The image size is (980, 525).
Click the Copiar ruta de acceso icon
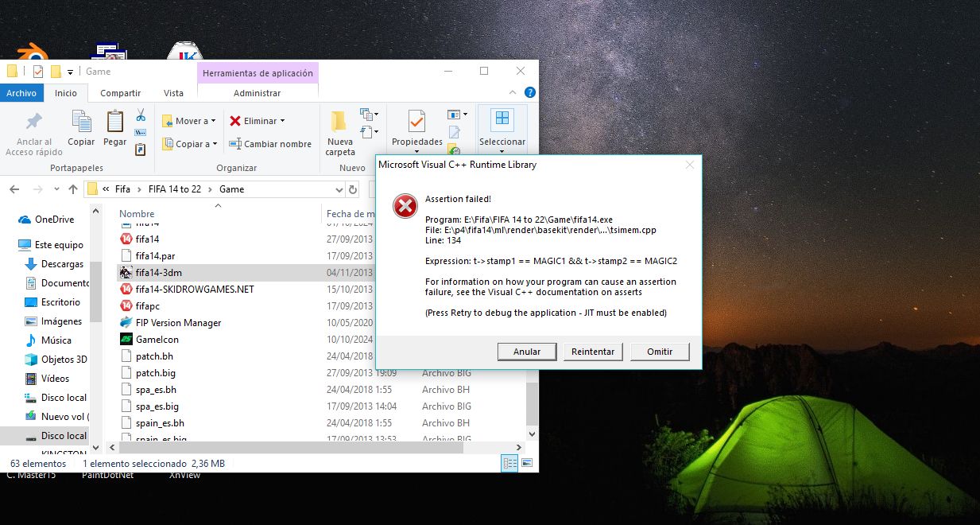point(141,132)
